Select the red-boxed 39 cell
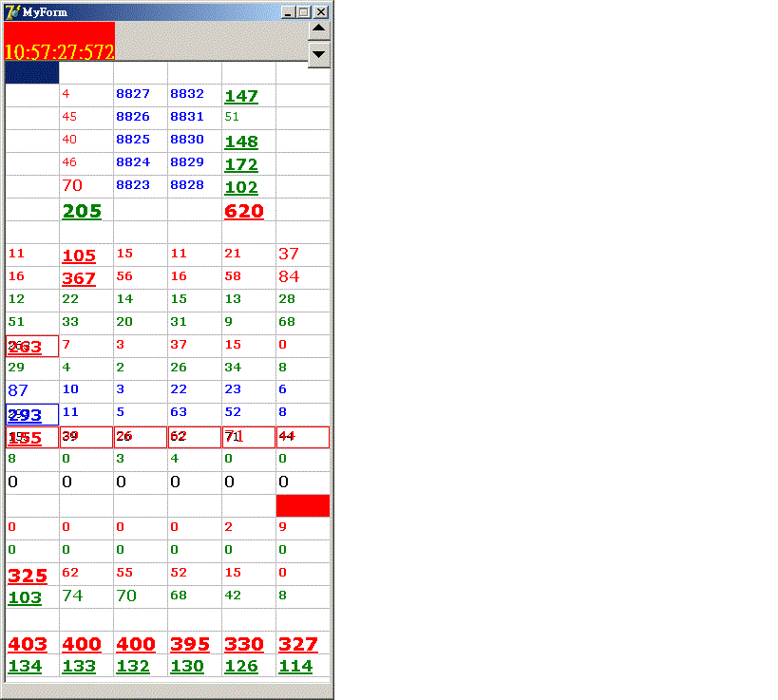 [86, 438]
